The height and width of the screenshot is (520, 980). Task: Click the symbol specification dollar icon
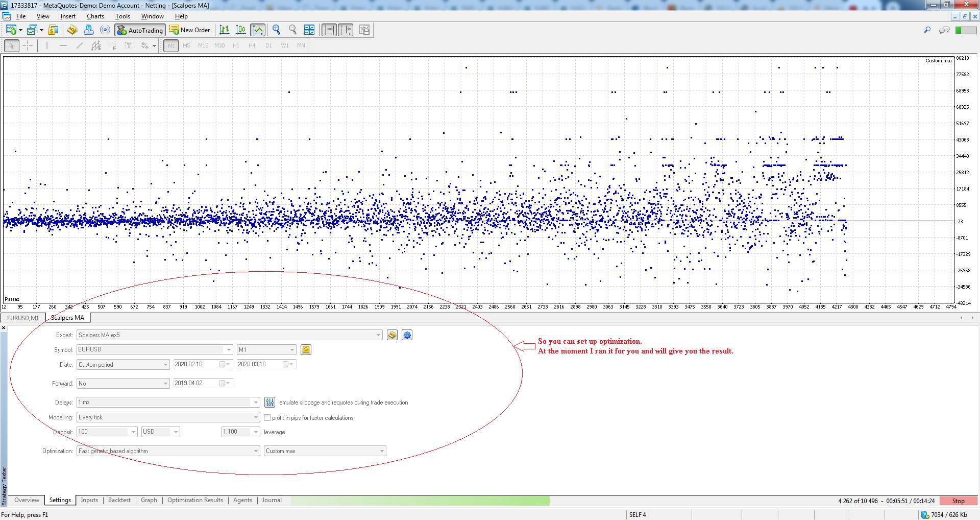pyautogui.click(x=306, y=350)
